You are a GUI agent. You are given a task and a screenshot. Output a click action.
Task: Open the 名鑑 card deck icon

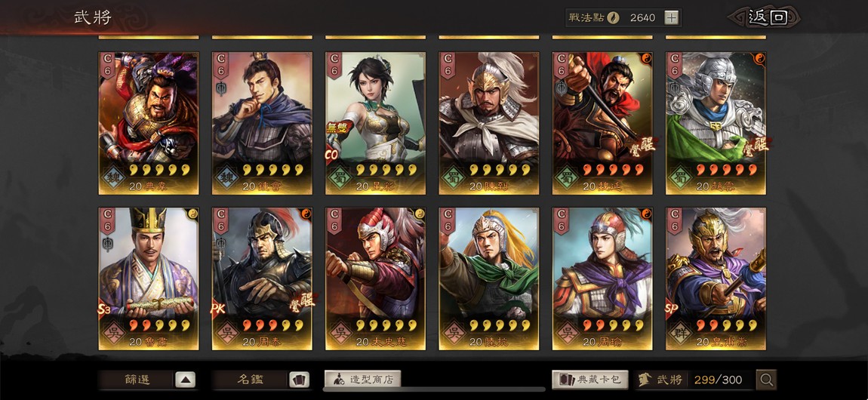pos(299,380)
